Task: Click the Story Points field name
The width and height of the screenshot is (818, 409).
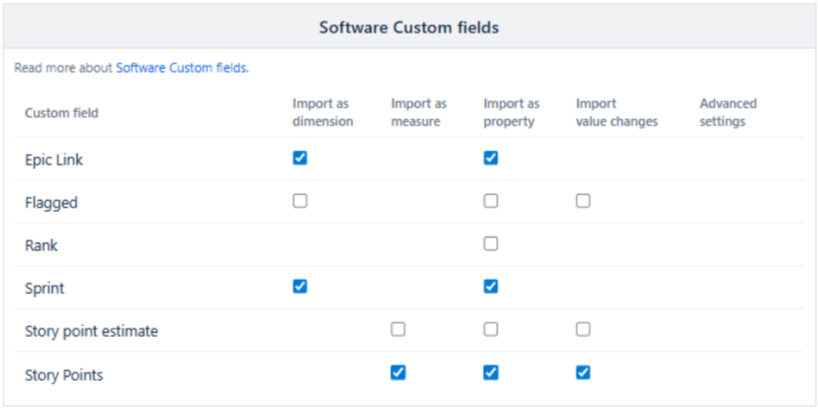Action: point(64,375)
